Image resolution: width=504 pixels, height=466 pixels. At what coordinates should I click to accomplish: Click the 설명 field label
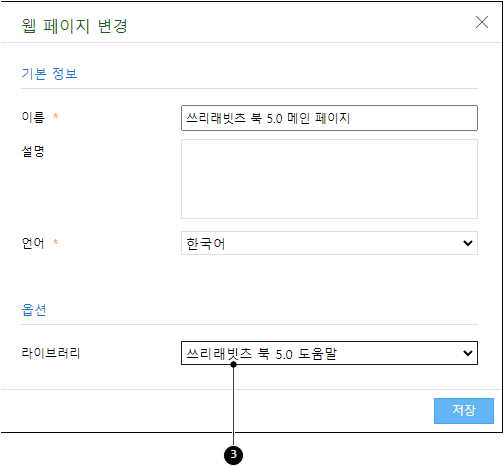[33, 152]
